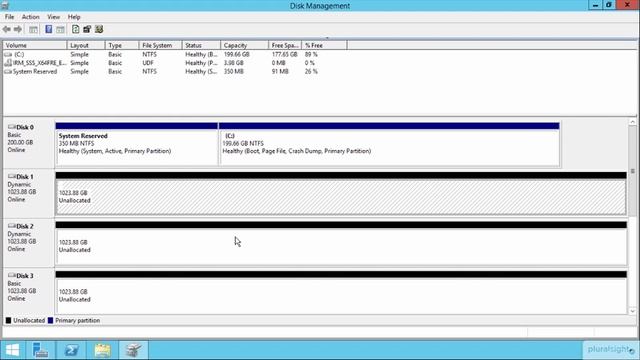640x360 pixels.
Task: Open Help via the blue question-mark icon
Action: [49, 29]
